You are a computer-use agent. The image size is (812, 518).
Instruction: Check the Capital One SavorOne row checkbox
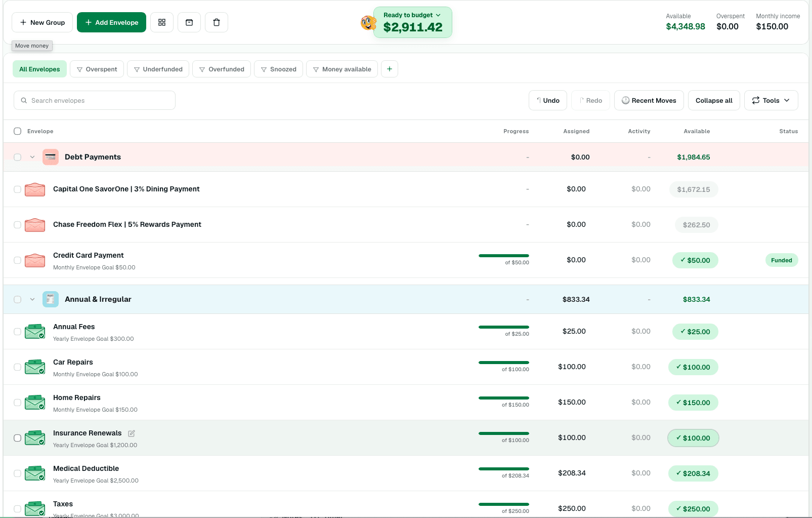[17, 189]
